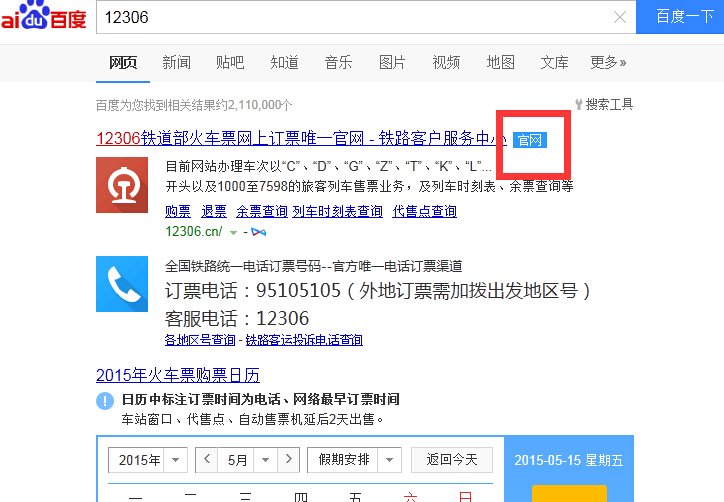
Task: Click the red railway logo thumbnail
Action: (x=122, y=185)
